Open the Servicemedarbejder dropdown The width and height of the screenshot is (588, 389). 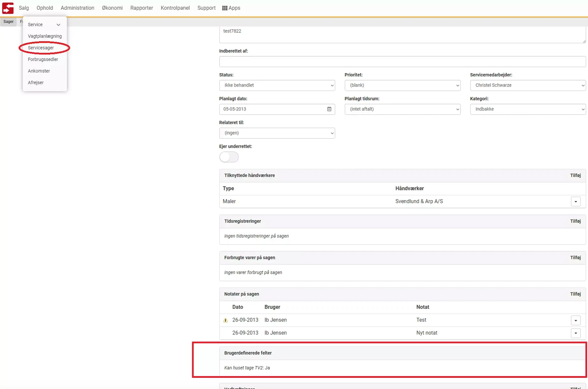tap(527, 85)
